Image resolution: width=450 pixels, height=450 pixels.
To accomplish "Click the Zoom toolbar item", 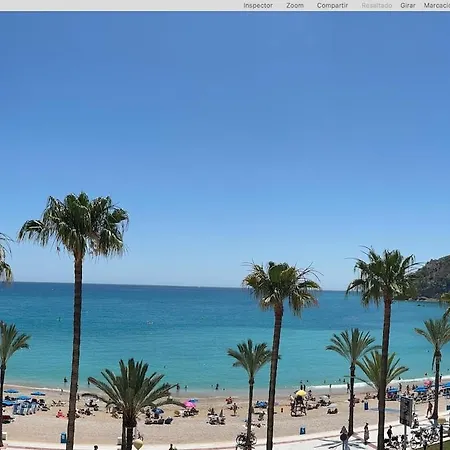I will tap(295, 5).
